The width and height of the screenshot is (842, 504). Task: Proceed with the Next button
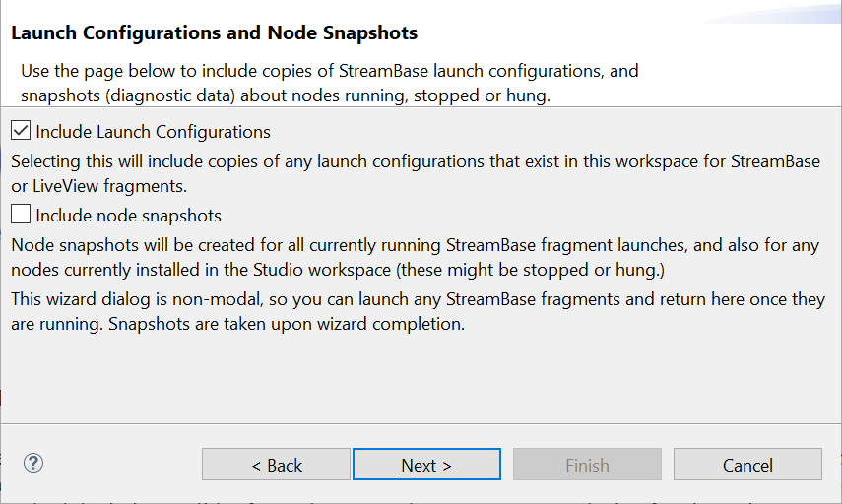click(x=426, y=465)
